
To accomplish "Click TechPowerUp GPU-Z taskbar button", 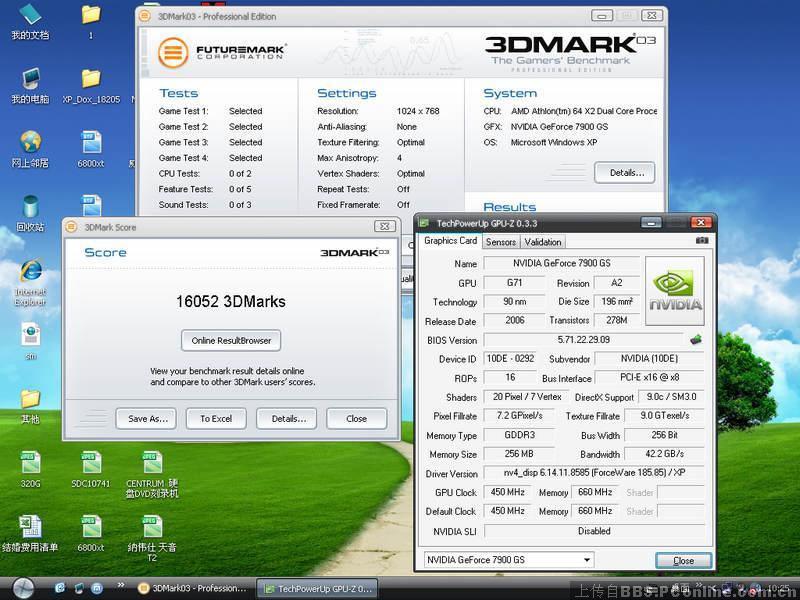I will 317,589.
